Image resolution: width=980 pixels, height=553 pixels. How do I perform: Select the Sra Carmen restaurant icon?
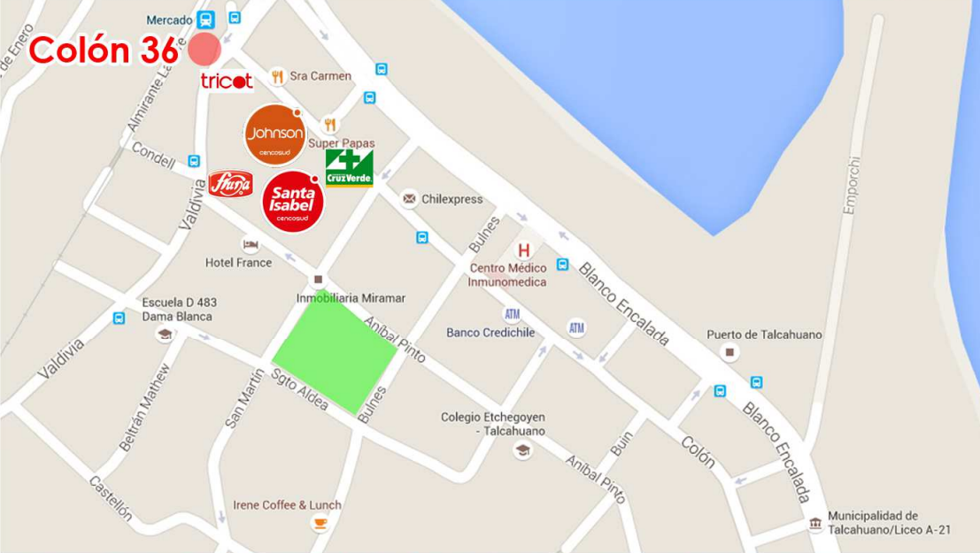click(x=277, y=76)
